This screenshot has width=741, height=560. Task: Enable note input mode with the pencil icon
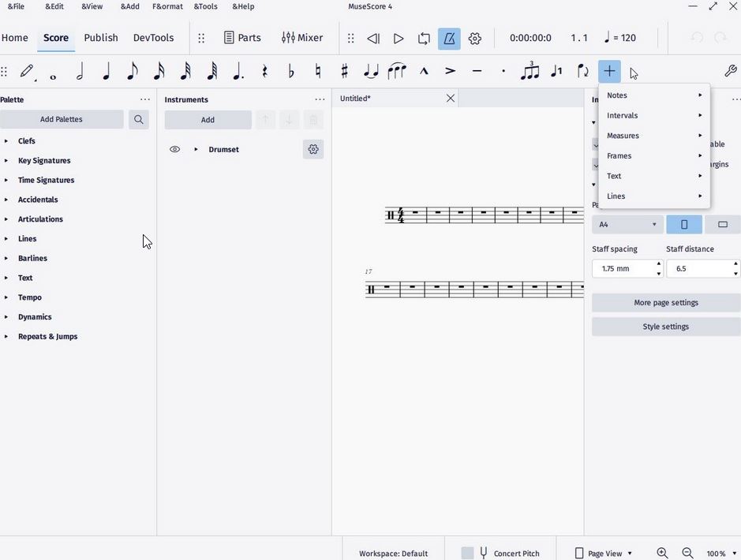[27, 71]
